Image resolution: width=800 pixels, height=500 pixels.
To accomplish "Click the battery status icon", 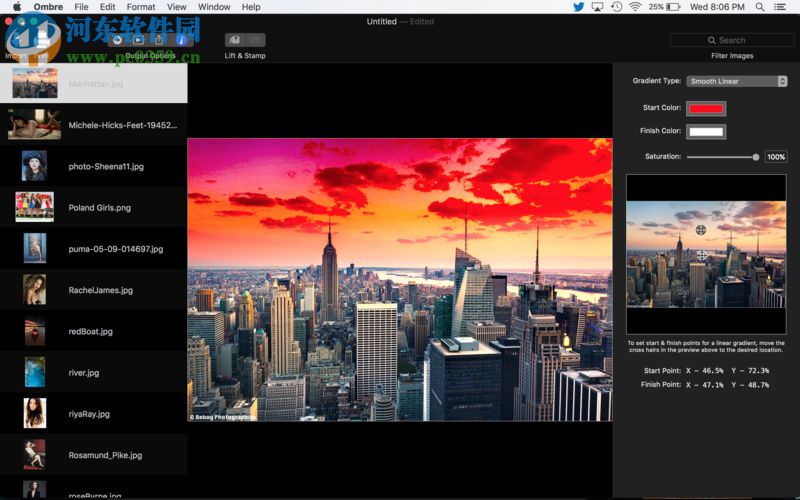I will click(x=673, y=7).
